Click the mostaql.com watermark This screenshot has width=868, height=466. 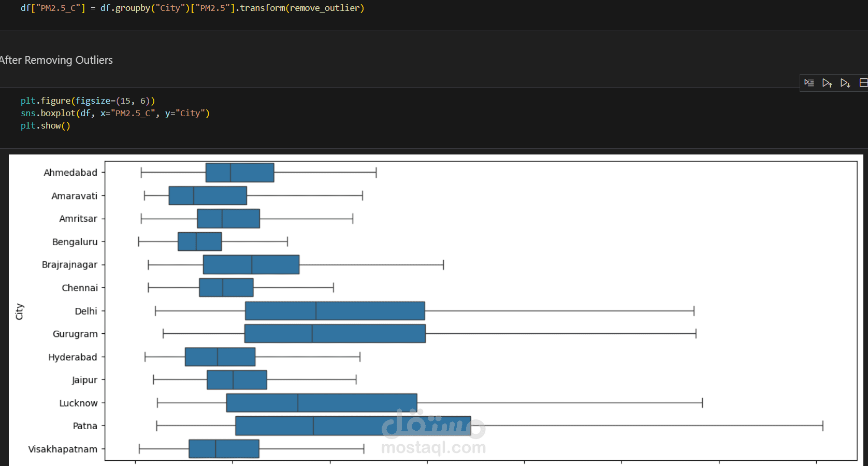click(433, 447)
